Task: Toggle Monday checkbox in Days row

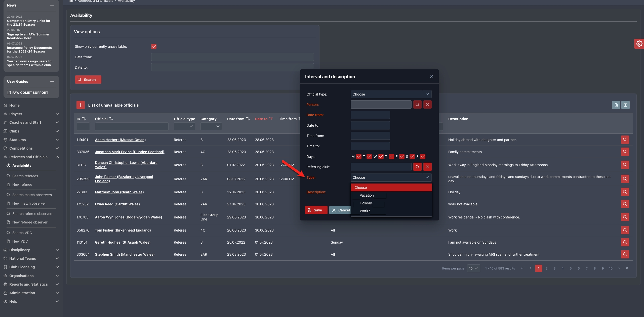Action: (359, 157)
